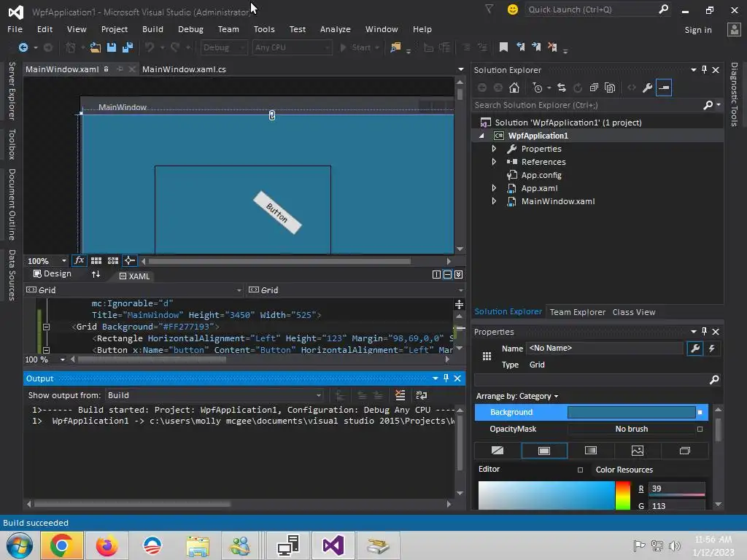Toggle snap to snaplines in designer

pos(129,260)
